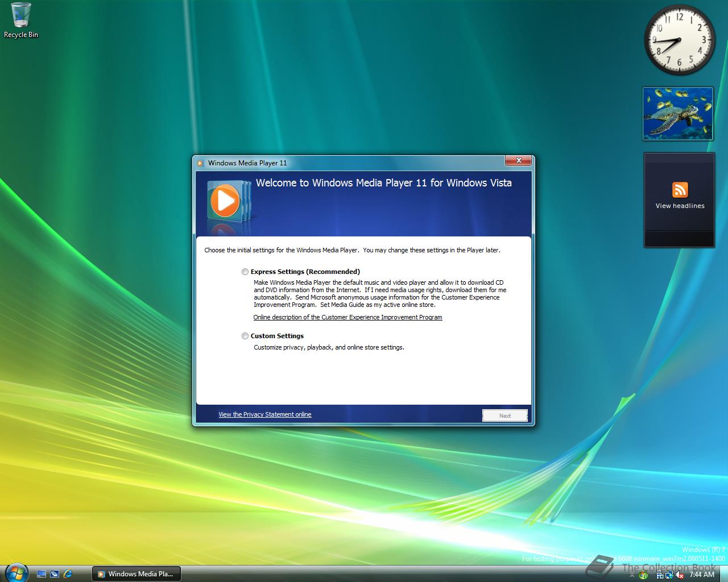Select Express Settings (Recommended) radio button

pyautogui.click(x=245, y=272)
